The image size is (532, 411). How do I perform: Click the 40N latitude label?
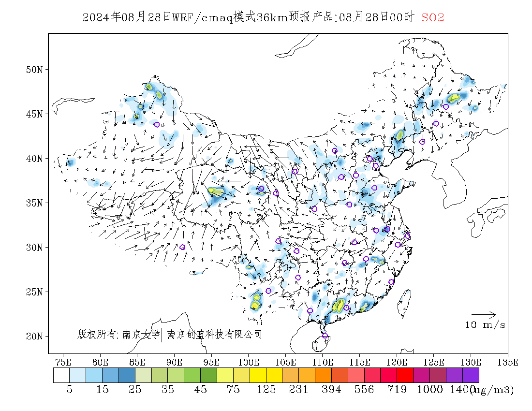click(34, 159)
